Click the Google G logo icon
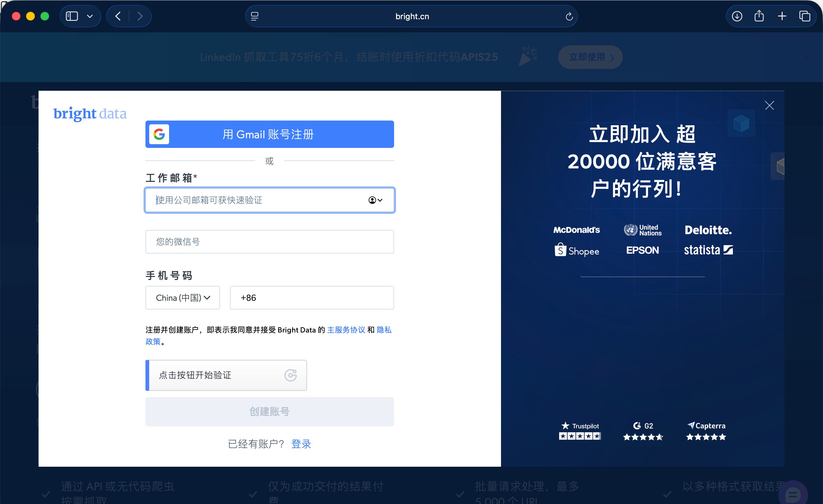823x504 pixels. pos(159,134)
